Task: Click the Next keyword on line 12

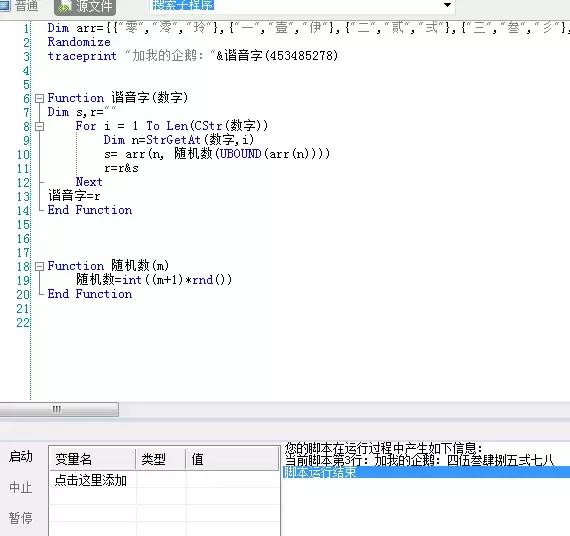Action: 89,182
